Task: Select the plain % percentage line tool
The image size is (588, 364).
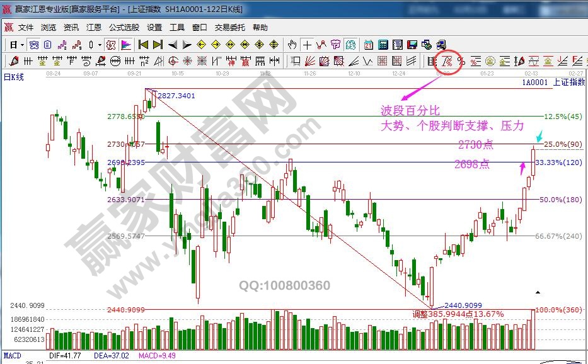Action: pos(461,61)
